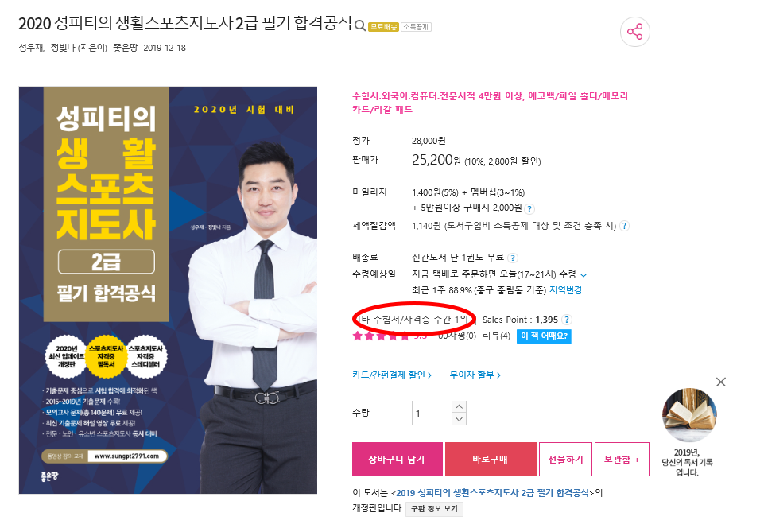This screenshot has width=764, height=532.
Task: Open the tax deduction help icon
Action: [624, 226]
